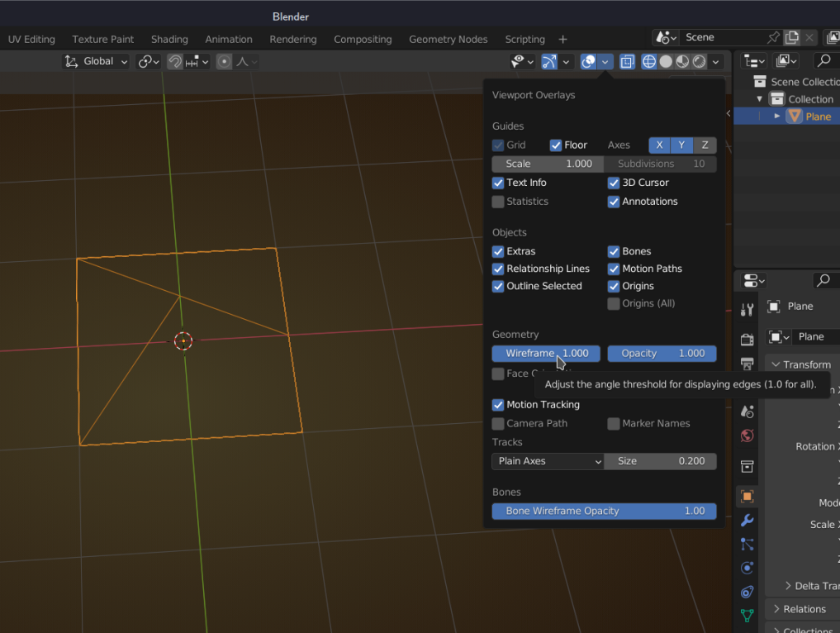Toggle the gizmo display button
Screen dimensions: 840x633
549,61
